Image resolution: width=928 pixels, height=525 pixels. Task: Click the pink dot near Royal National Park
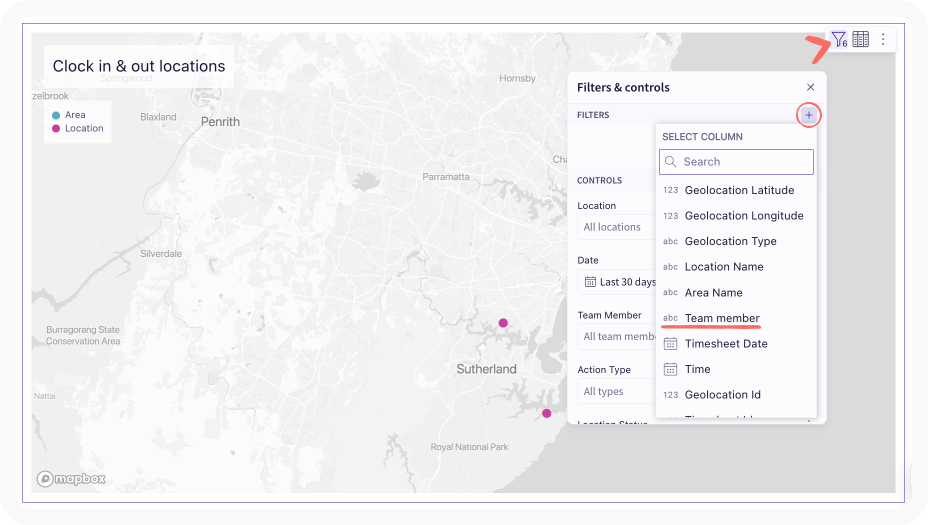547,413
